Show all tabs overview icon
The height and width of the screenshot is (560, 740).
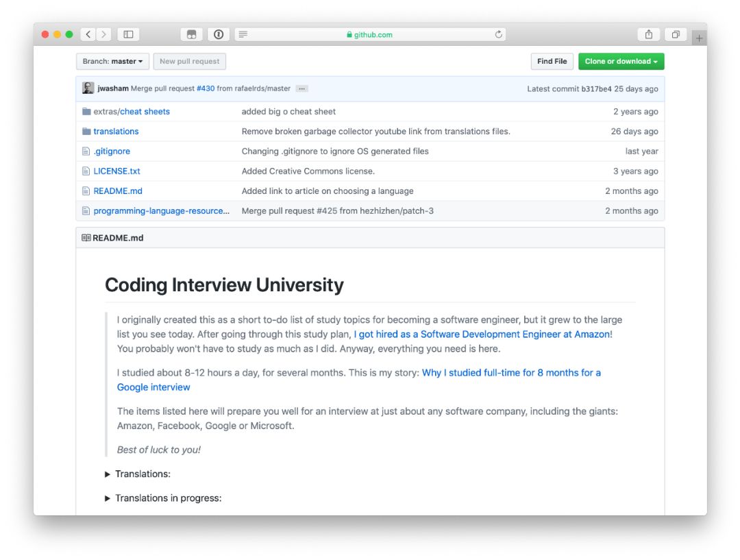pos(676,34)
